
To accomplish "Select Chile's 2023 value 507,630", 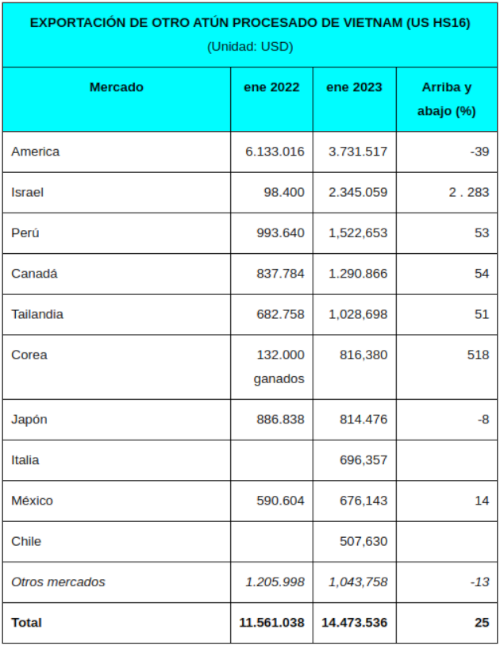I will tap(363, 541).
